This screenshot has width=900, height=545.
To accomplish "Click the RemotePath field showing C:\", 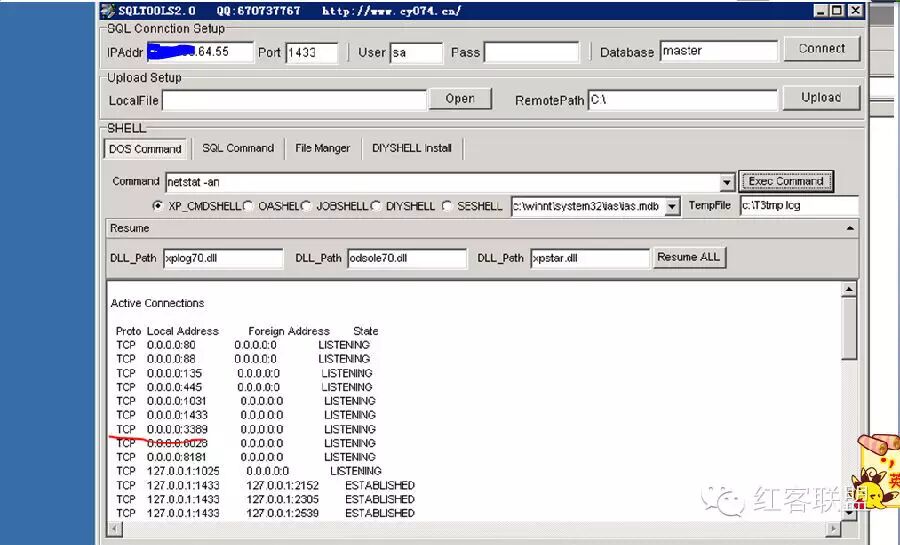I will coord(682,100).
